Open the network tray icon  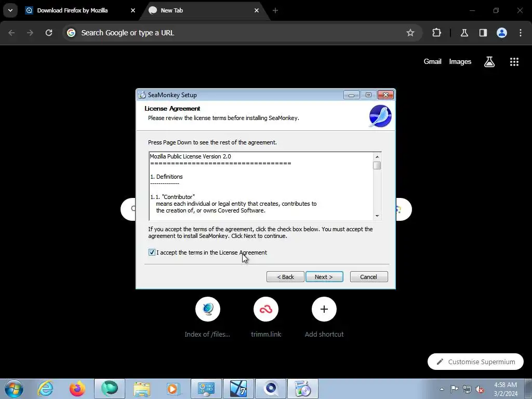[x=467, y=389]
